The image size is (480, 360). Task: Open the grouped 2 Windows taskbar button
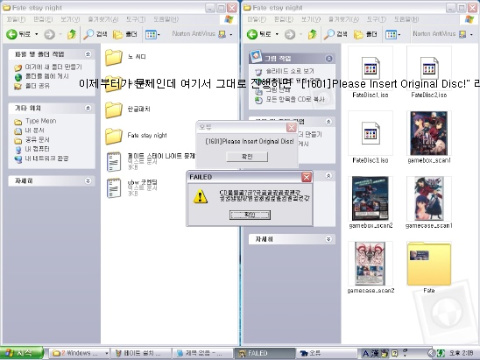80,353
